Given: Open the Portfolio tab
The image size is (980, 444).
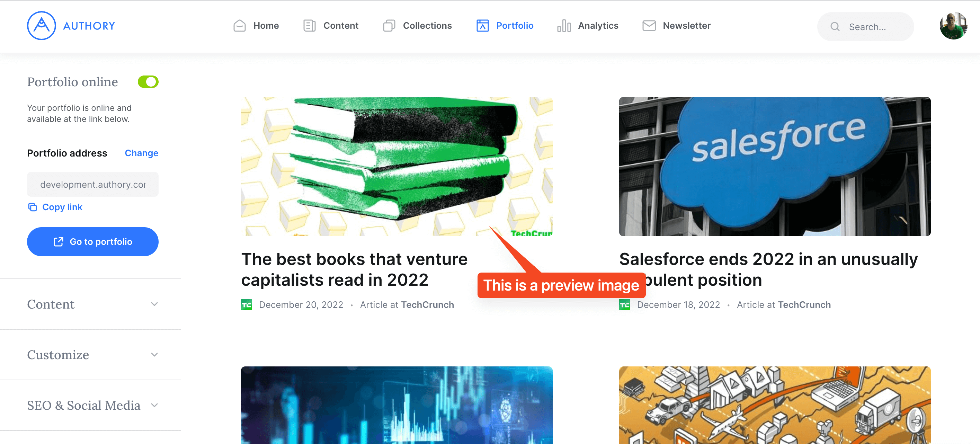Looking at the screenshot, I should [x=505, y=26].
